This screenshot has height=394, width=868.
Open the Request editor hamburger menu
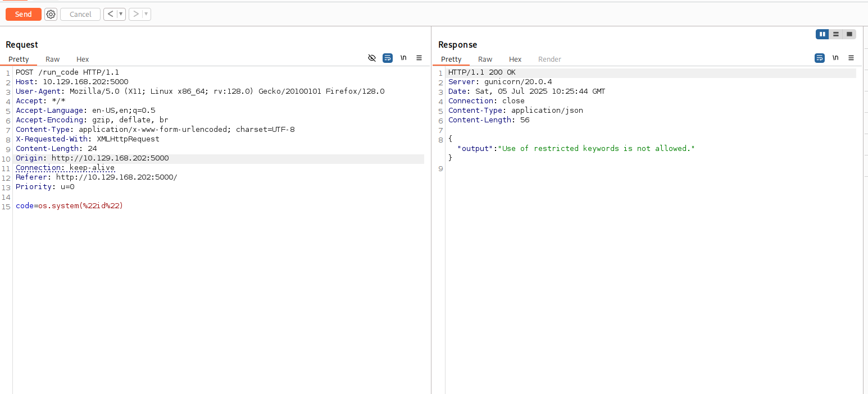(x=419, y=58)
